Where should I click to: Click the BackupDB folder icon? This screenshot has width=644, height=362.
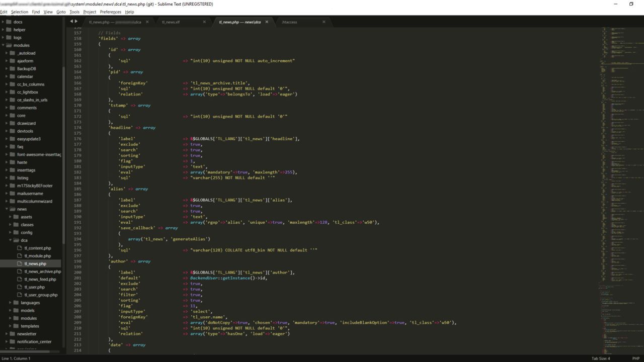13,68
